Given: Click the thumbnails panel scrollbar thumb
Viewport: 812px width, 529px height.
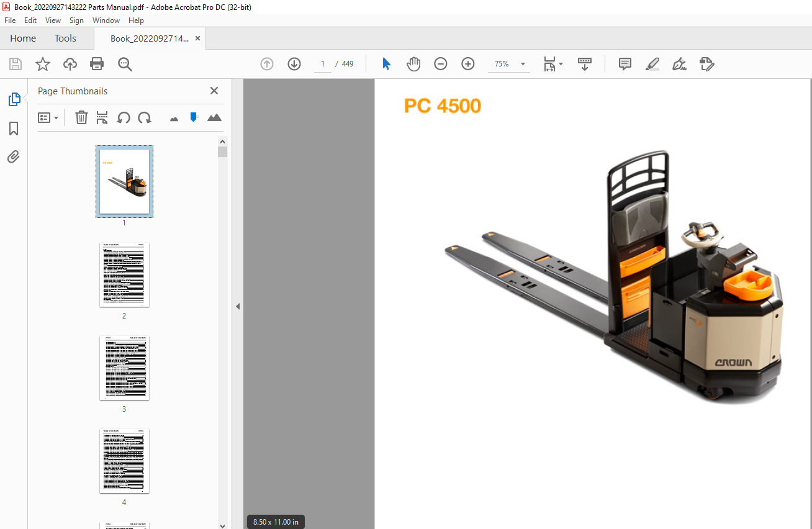Looking at the screenshot, I should 222,152.
